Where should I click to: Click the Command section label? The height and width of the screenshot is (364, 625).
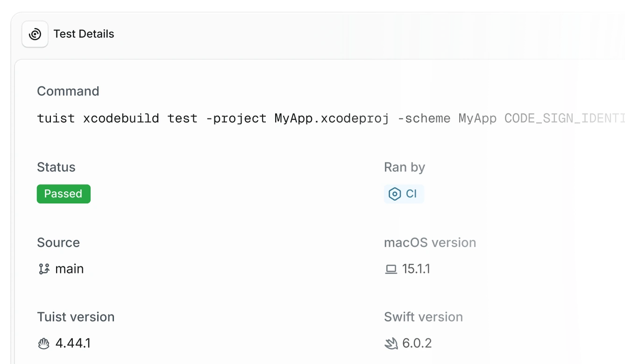68,91
